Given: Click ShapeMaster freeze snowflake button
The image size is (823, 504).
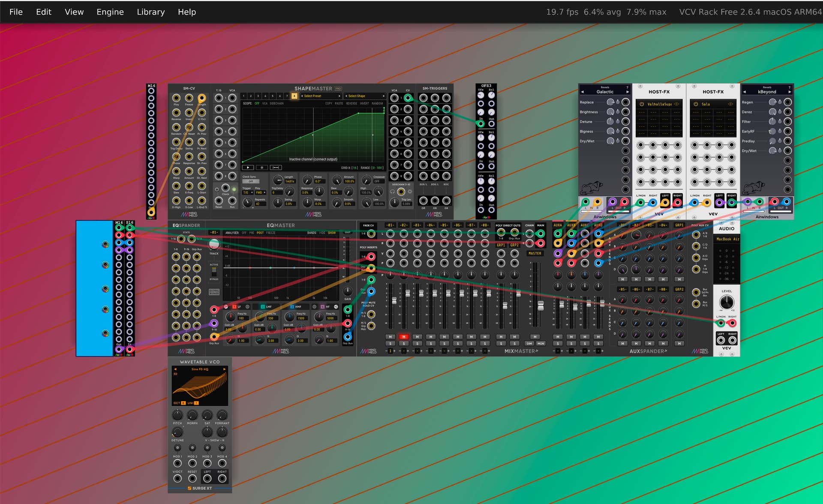Looking at the screenshot, I should point(262,168).
